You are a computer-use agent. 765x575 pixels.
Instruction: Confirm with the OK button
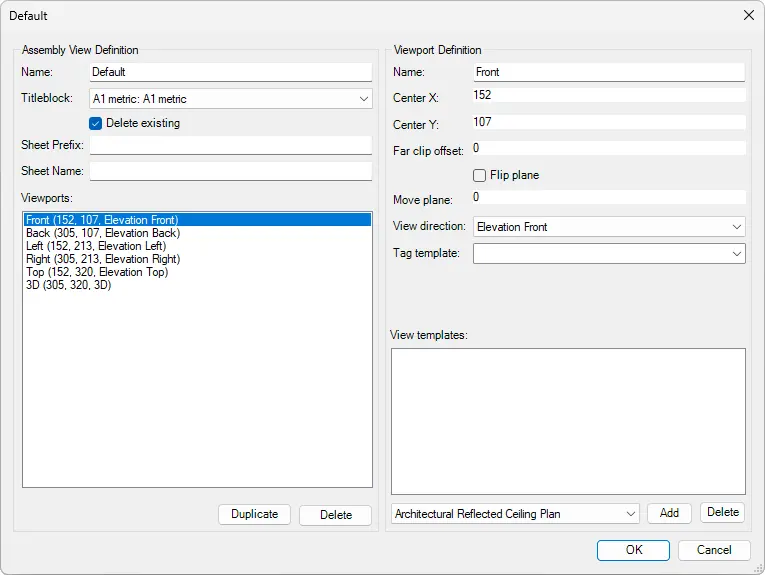(x=633, y=550)
